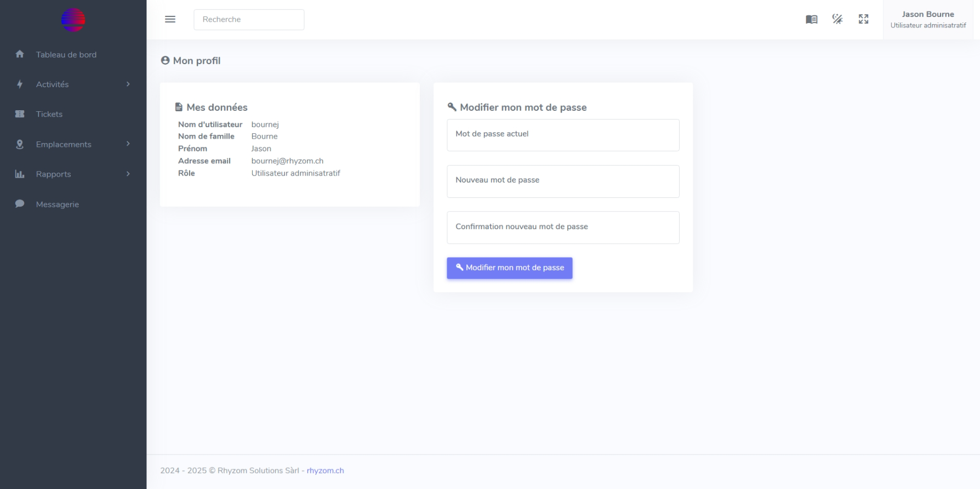The image size is (980, 489).
Task: Enter fullscreen with the expand icon
Action: click(863, 19)
